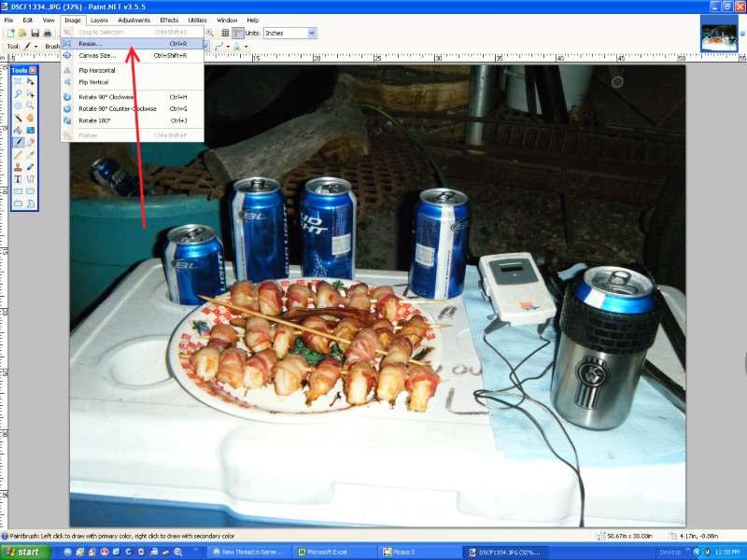
Task: Pick the Text tool in Tools panel
Action: click(19, 178)
